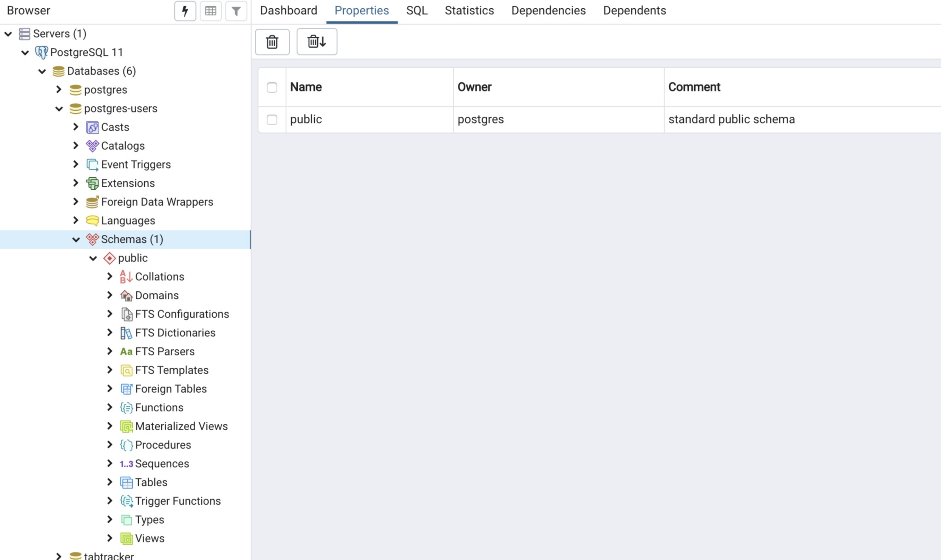The height and width of the screenshot is (560, 941).
Task: Collapse the Databases (6) node
Action: coord(42,71)
